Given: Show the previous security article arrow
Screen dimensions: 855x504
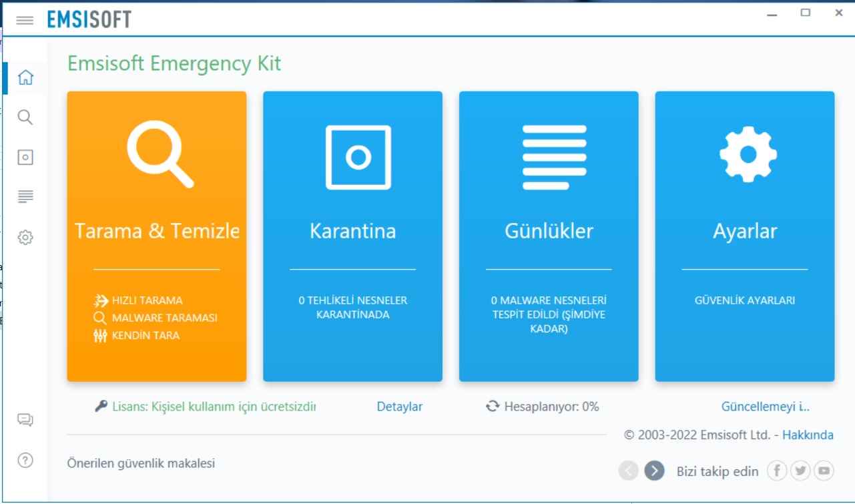Looking at the screenshot, I should tap(629, 471).
